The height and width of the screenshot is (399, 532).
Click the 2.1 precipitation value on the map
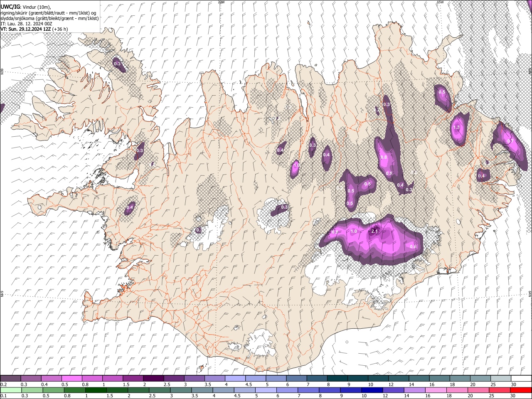[x=374, y=231]
